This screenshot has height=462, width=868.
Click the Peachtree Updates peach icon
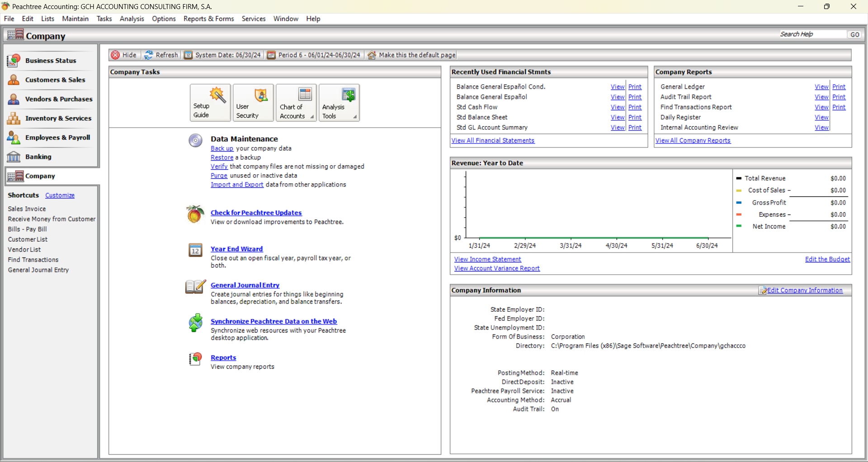(x=195, y=214)
